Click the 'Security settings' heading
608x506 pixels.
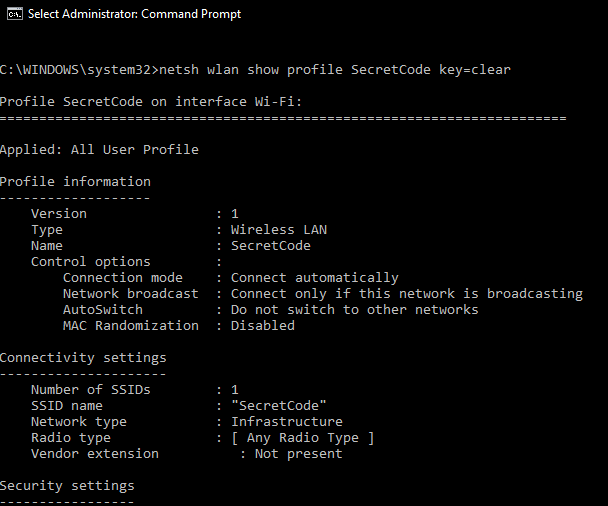tap(67, 485)
